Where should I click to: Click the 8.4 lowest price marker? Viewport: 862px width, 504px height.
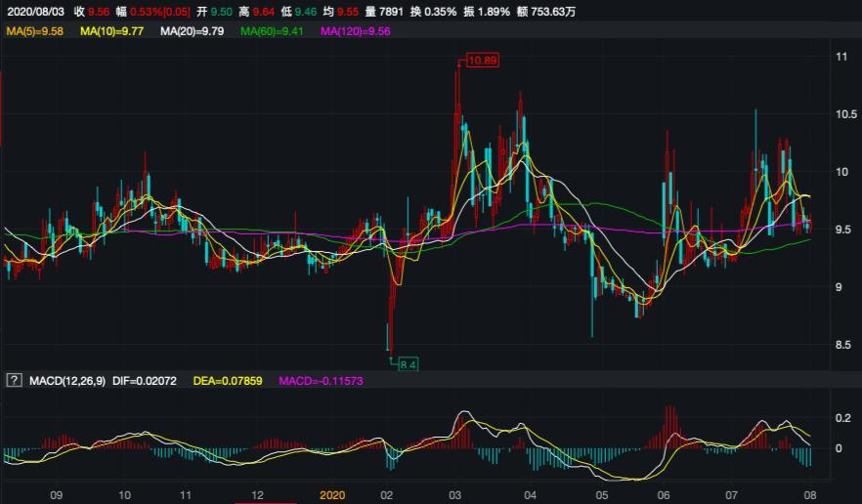click(x=408, y=364)
